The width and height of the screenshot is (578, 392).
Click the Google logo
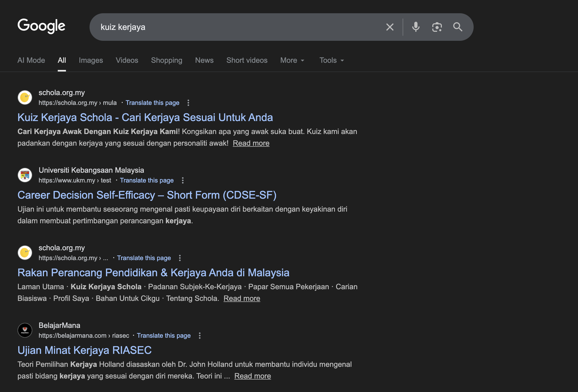tap(41, 26)
